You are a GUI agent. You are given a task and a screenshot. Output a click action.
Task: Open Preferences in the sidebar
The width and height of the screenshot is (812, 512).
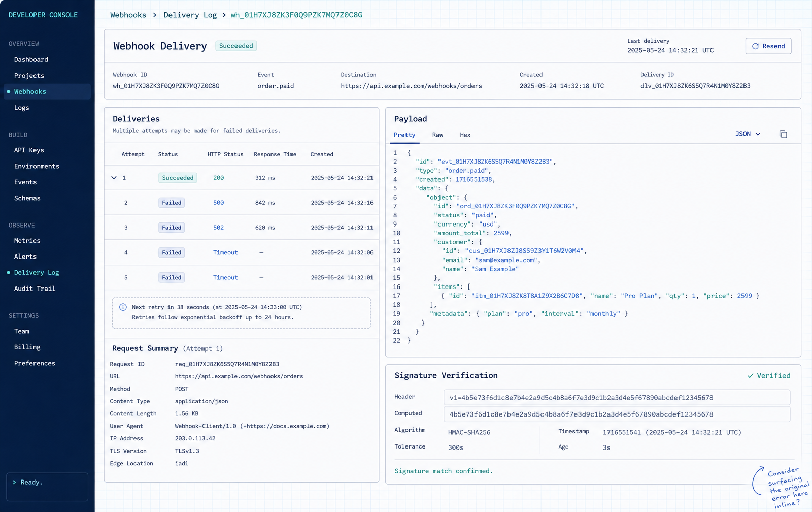(35, 363)
